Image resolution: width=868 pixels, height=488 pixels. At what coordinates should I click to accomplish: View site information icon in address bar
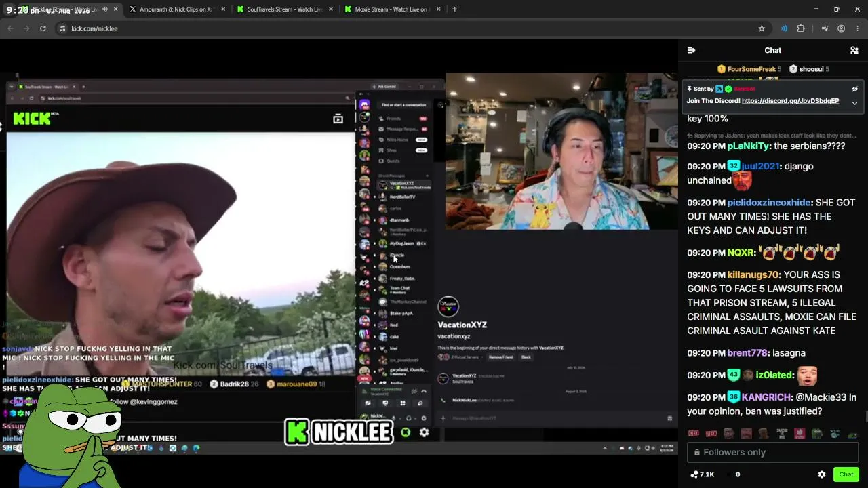pyautogui.click(x=62, y=28)
